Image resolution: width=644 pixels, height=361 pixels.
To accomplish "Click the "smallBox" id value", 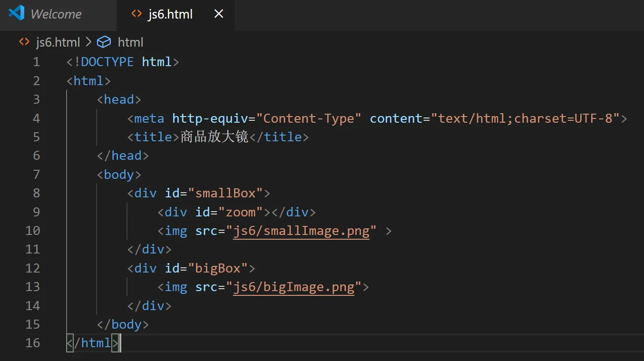I will coord(225,193).
